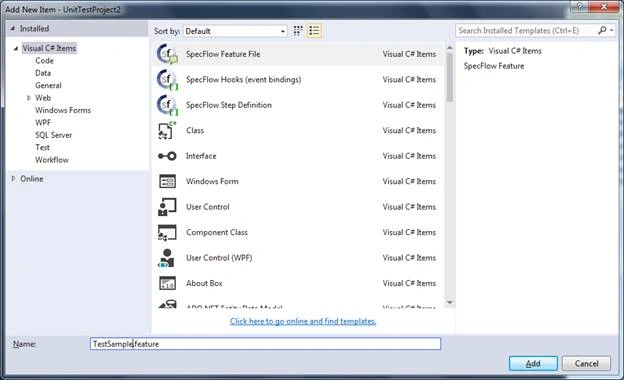624x380 pixels.
Task: Select the User Control (WPF) icon
Action: (167, 258)
